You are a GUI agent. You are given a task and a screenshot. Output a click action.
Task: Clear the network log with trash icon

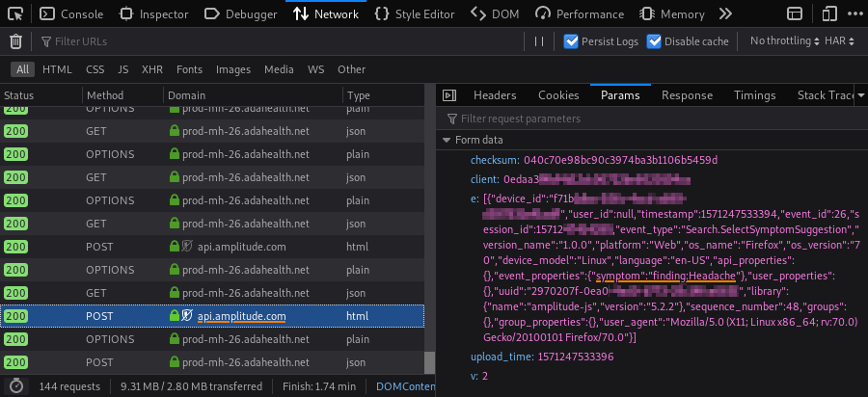tap(15, 41)
